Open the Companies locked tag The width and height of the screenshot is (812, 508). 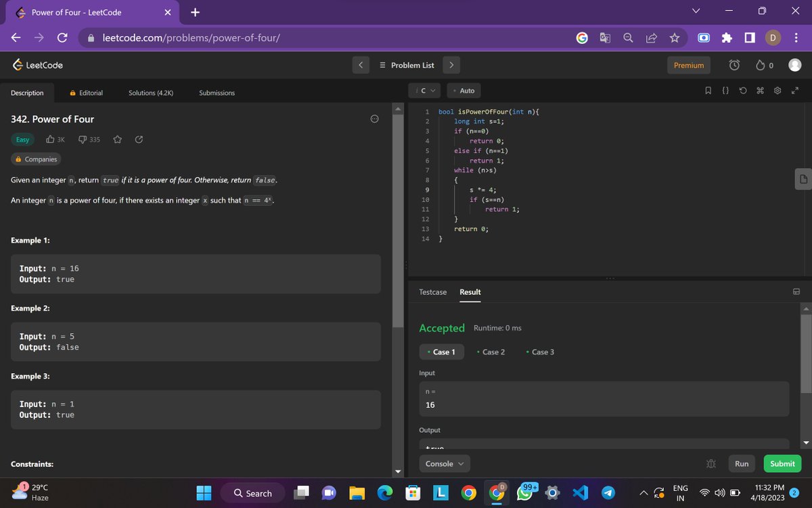coord(37,159)
